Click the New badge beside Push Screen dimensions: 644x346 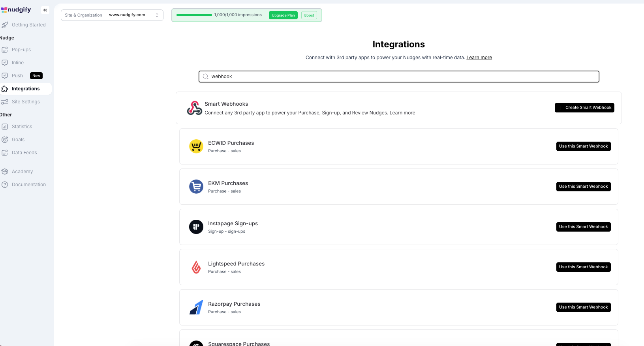coord(36,76)
